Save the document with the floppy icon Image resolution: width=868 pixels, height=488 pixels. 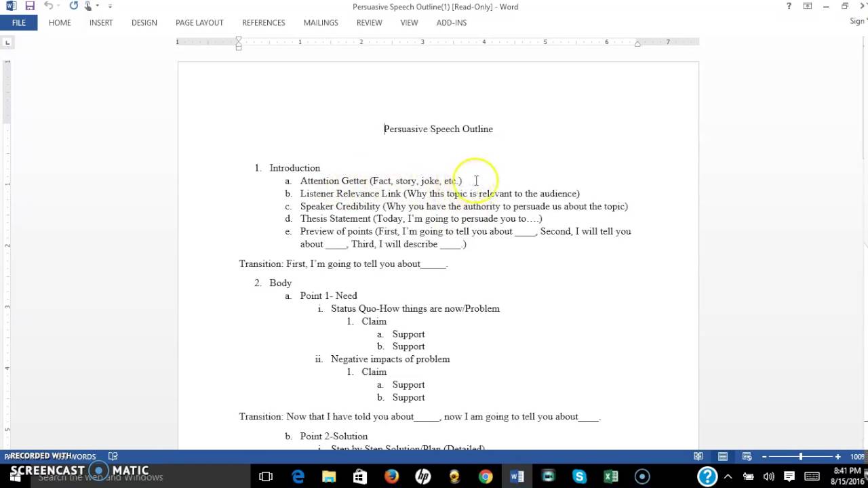[x=29, y=6]
